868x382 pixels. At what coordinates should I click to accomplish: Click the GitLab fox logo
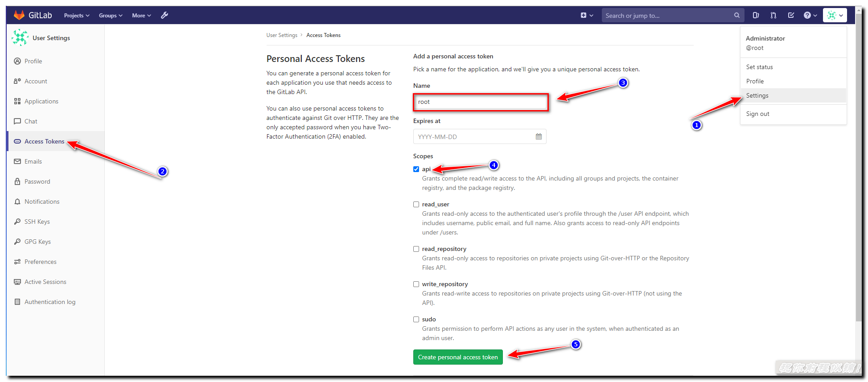19,15
